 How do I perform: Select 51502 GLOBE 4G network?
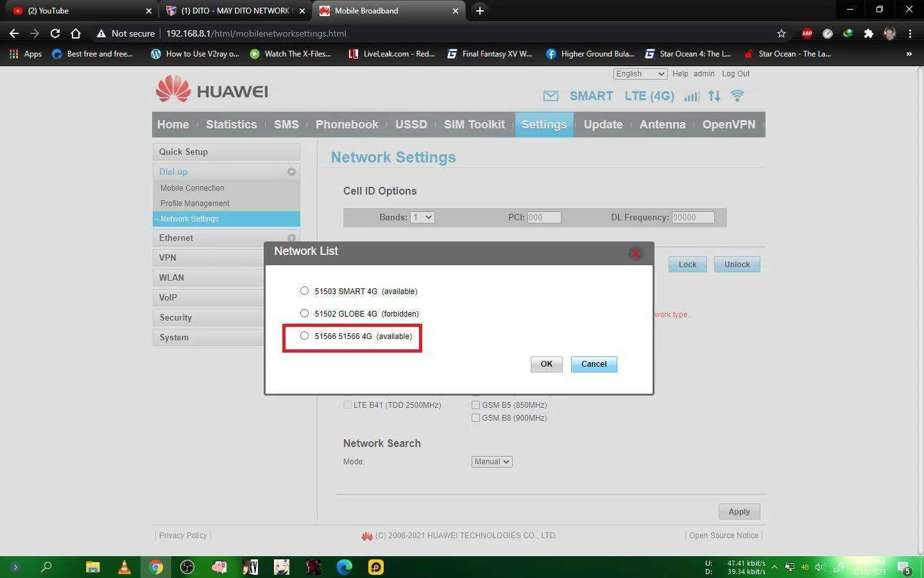[x=304, y=313]
